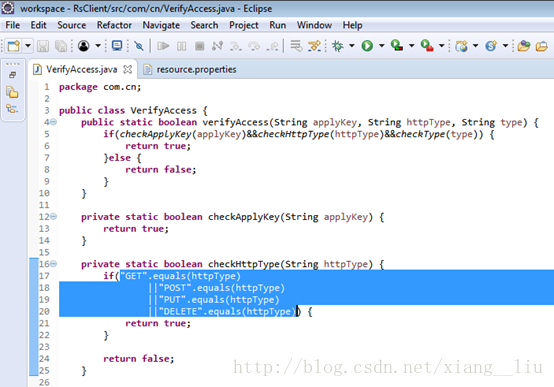Collapse the checkApplyKey method at line 12
Screen dimensions: 554x387
pyautogui.click(x=53, y=216)
